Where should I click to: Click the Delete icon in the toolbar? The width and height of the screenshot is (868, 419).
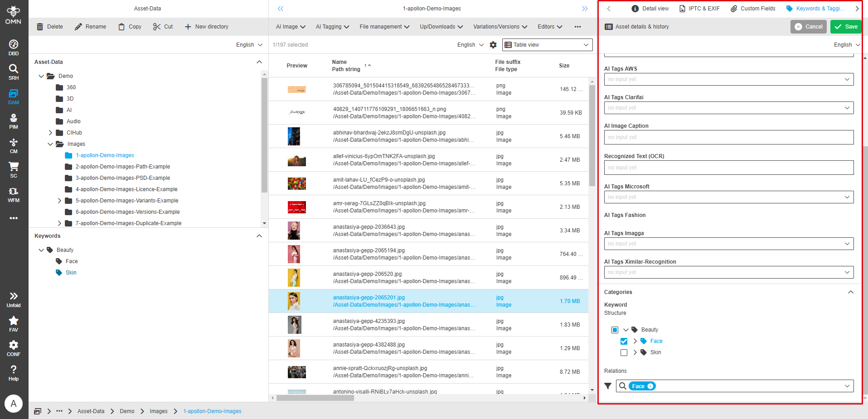(x=40, y=26)
